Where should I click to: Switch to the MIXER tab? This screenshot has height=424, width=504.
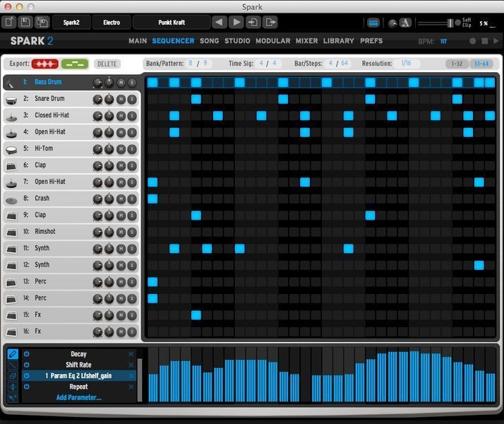pos(306,41)
